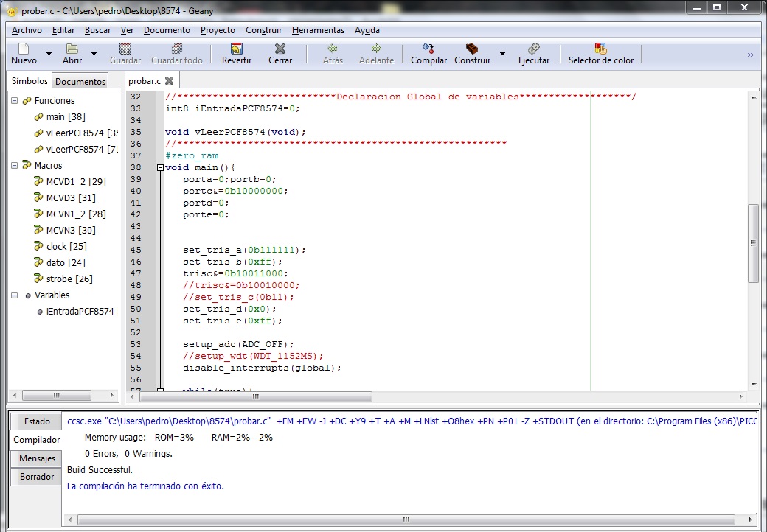Switch to the Borrador tab
767x532 pixels.
(37, 476)
